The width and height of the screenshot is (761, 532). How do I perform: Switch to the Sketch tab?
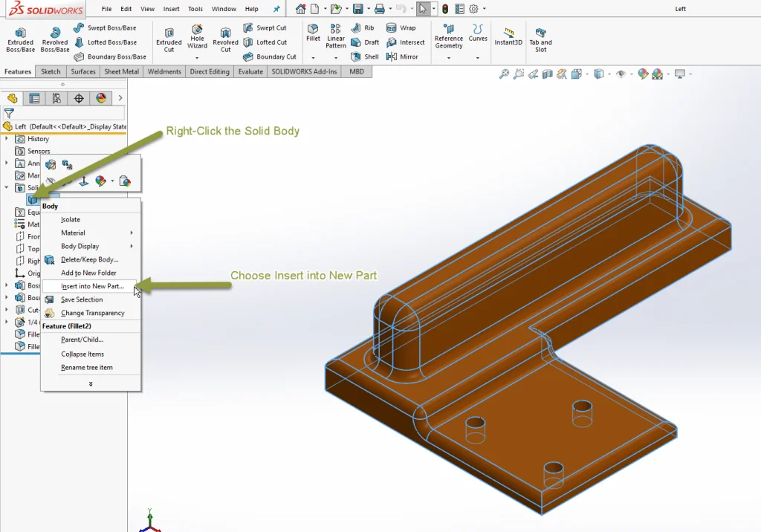[51, 71]
